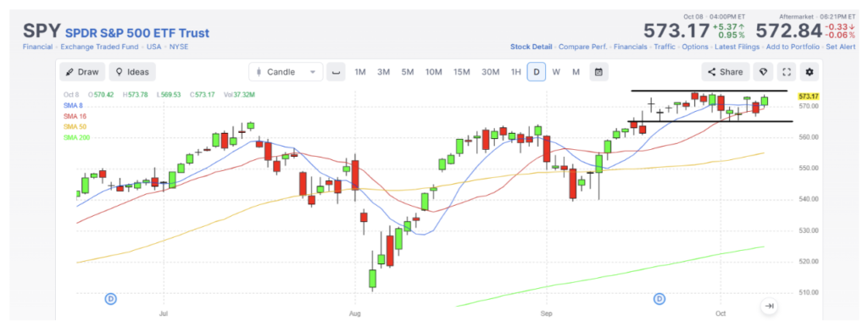Toggle fullscreen chart mode
This screenshot has height=327, width=868.
point(786,72)
